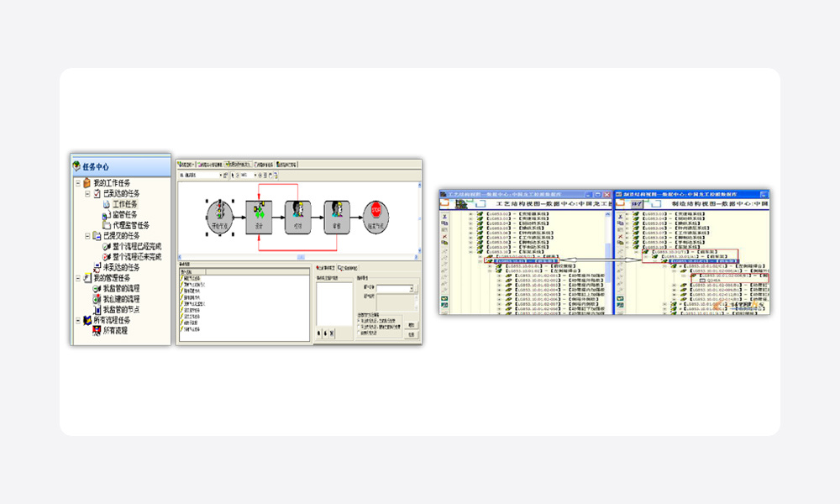Open the combo box in the lower-right properties panel
Viewport: 840px width, 504px height.
[396, 289]
